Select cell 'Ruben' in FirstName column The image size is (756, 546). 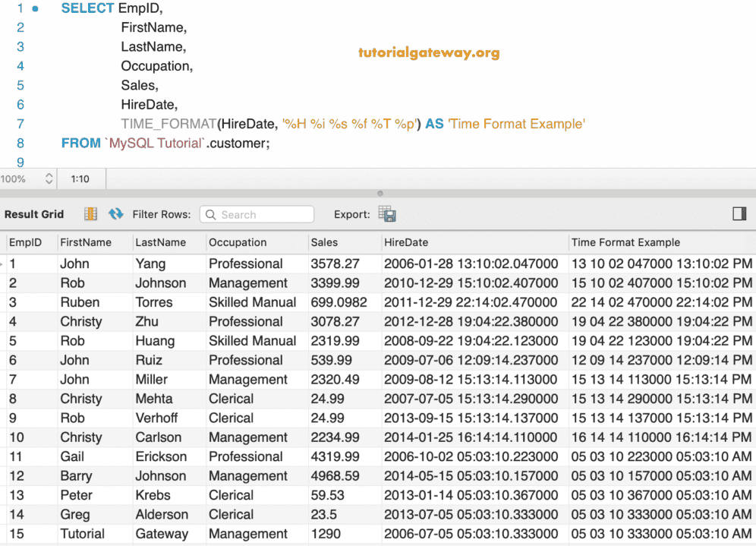80,302
